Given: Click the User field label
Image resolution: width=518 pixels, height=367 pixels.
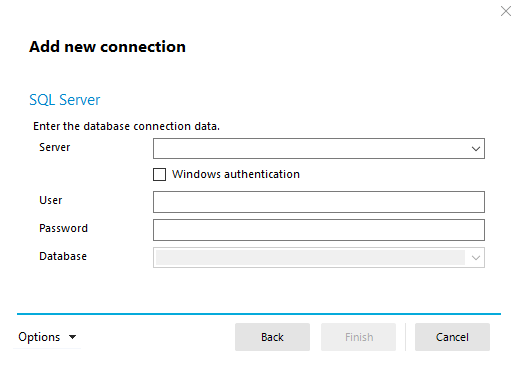Looking at the screenshot, I should [x=51, y=200].
